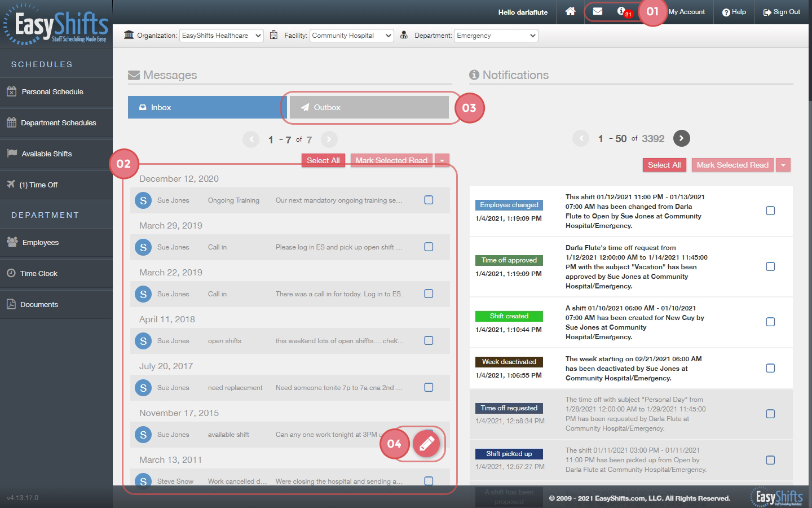This screenshot has width=812, height=508.
Task: Expand the messages Mark Selected Read dropdown arrow
Action: point(442,160)
